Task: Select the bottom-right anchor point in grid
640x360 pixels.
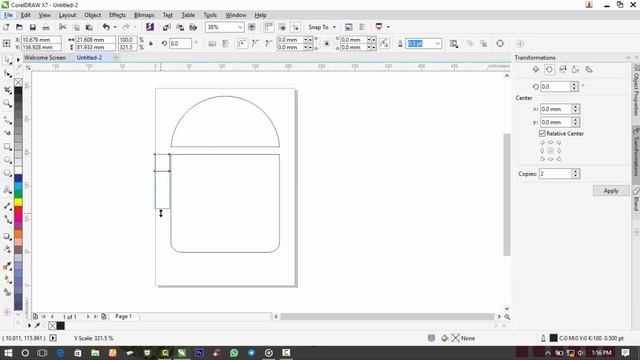Action: (559, 159)
